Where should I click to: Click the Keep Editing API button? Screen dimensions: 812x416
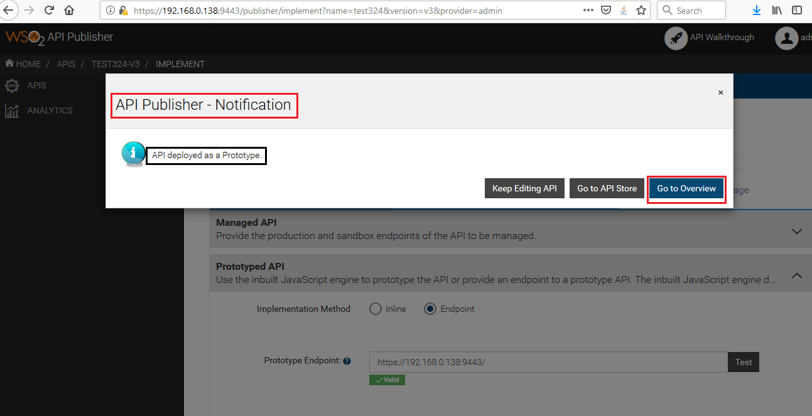click(x=525, y=189)
